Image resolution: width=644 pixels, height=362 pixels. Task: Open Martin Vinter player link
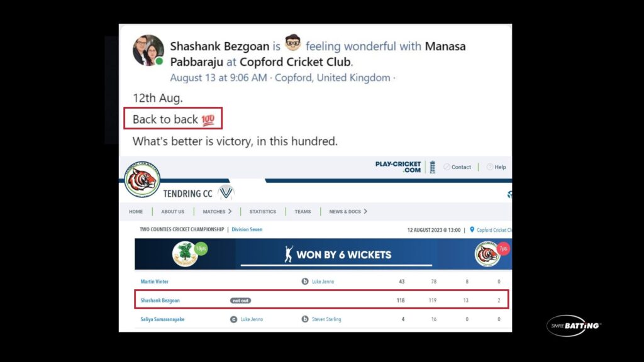click(155, 282)
